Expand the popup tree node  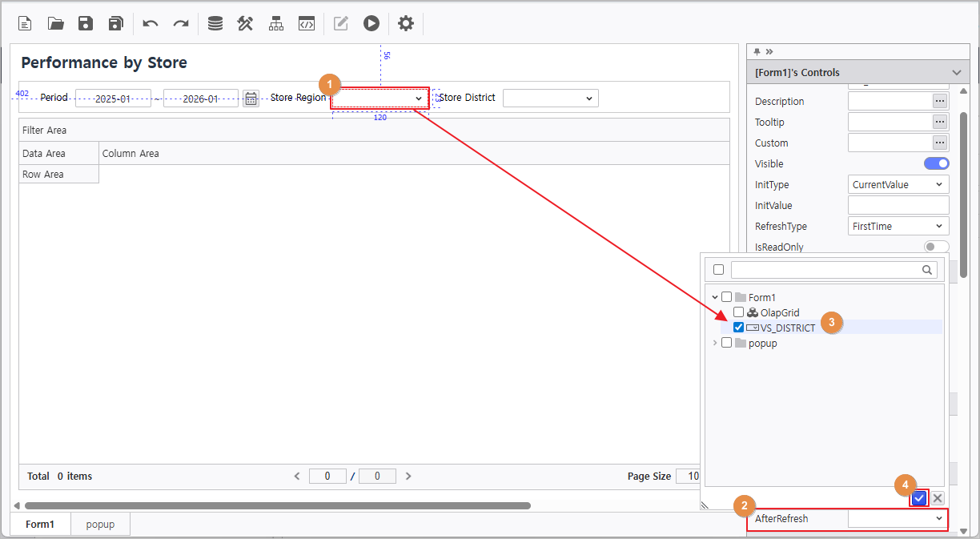pyautogui.click(x=713, y=343)
